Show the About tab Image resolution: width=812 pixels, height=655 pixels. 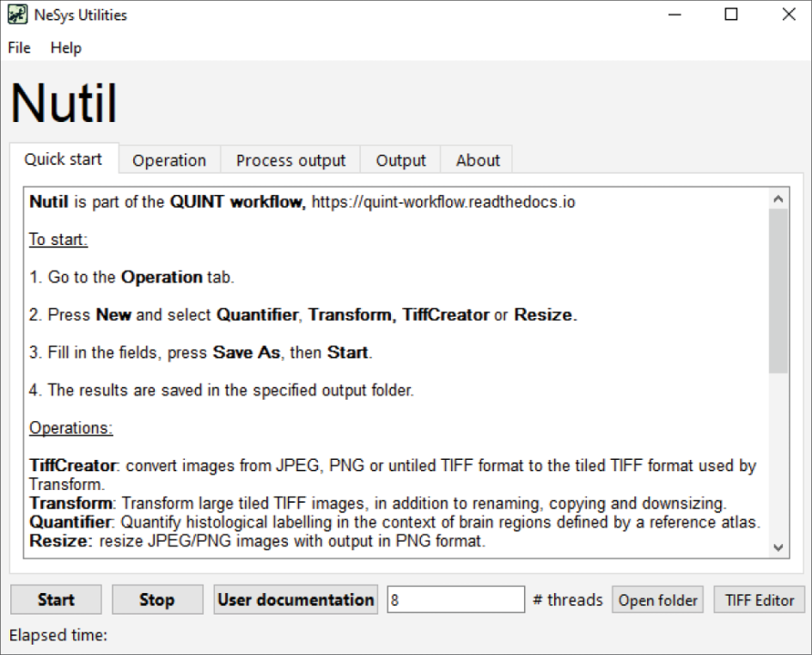pyautogui.click(x=478, y=161)
